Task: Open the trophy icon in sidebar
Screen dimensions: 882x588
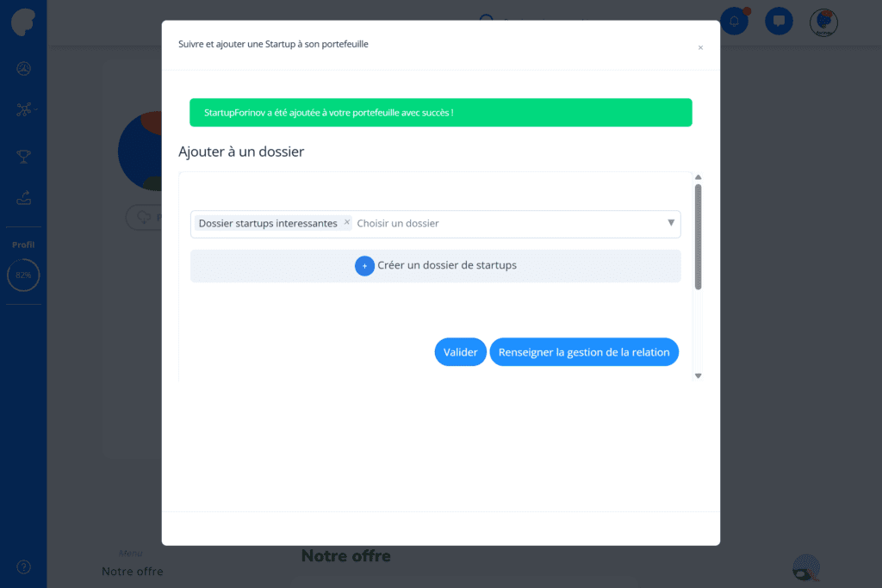Action: point(23,157)
